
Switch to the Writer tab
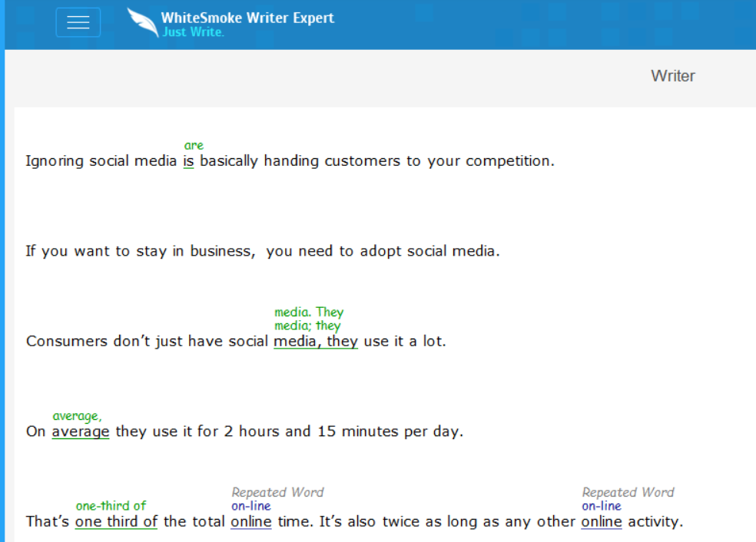point(672,76)
